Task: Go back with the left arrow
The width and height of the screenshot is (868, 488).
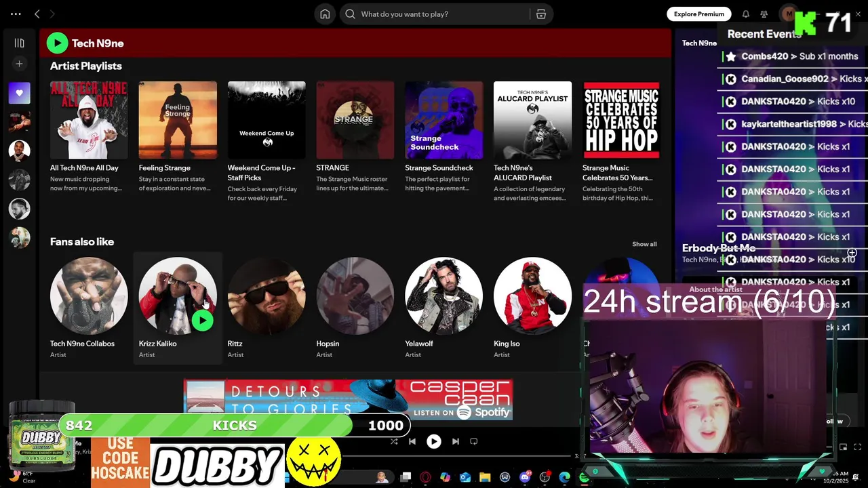Action: coord(37,14)
